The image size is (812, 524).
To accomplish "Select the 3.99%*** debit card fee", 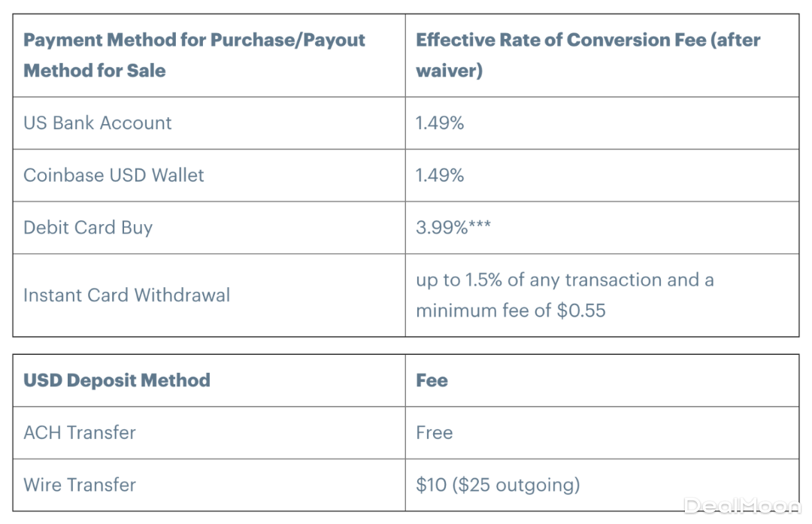I will (453, 228).
